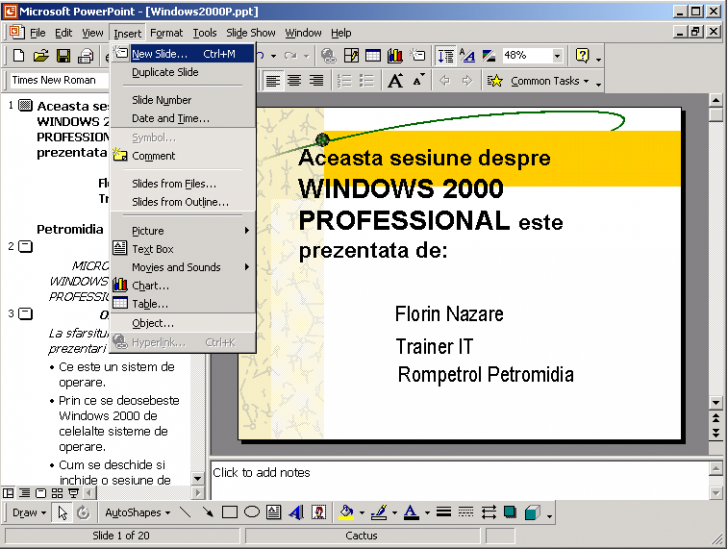Click the Arrow Style icon
This screenshot has height=549, width=728.
[x=488, y=513]
